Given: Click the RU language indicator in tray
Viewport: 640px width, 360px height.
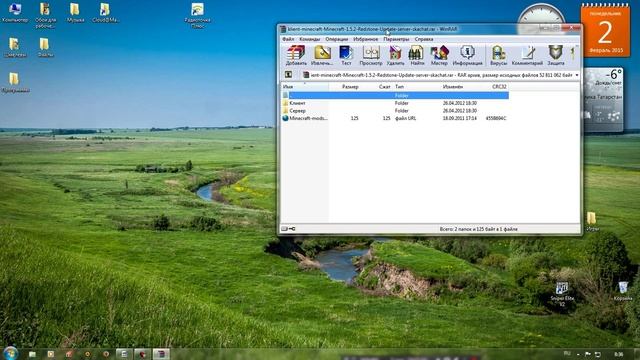Looking at the screenshot, I should click(567, 353).
